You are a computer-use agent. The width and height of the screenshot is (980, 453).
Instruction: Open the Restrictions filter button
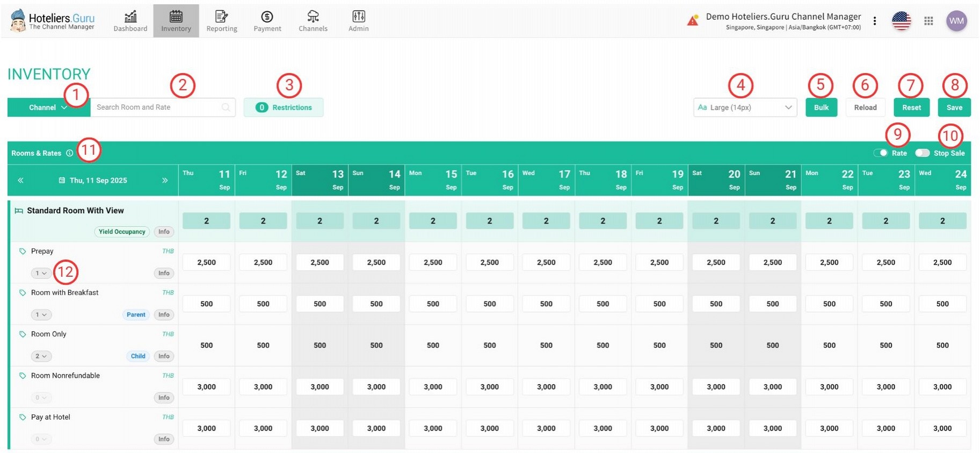tap(284, 107)
